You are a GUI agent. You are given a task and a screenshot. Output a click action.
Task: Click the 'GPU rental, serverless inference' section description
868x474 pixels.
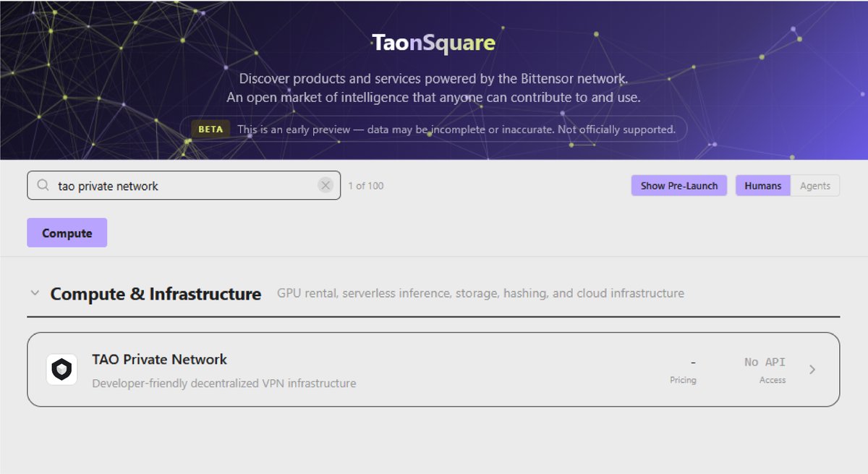pyautogui.click(x=480, y=293)
